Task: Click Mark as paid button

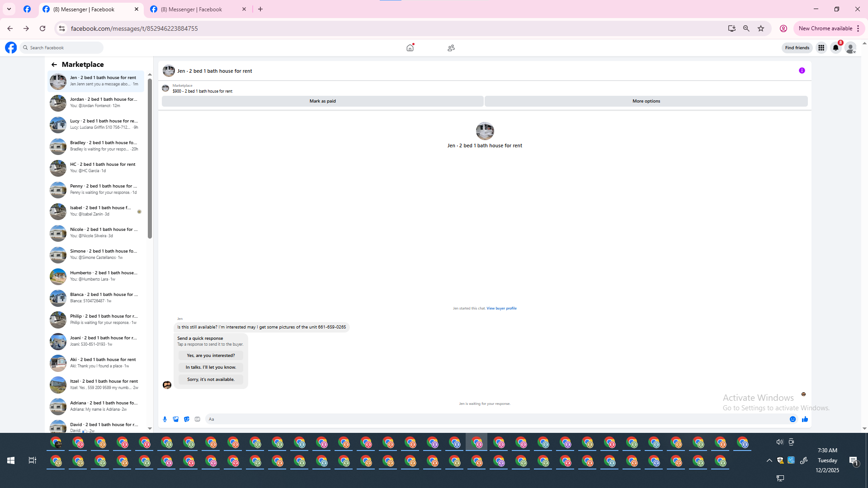Action: (322, 101)
